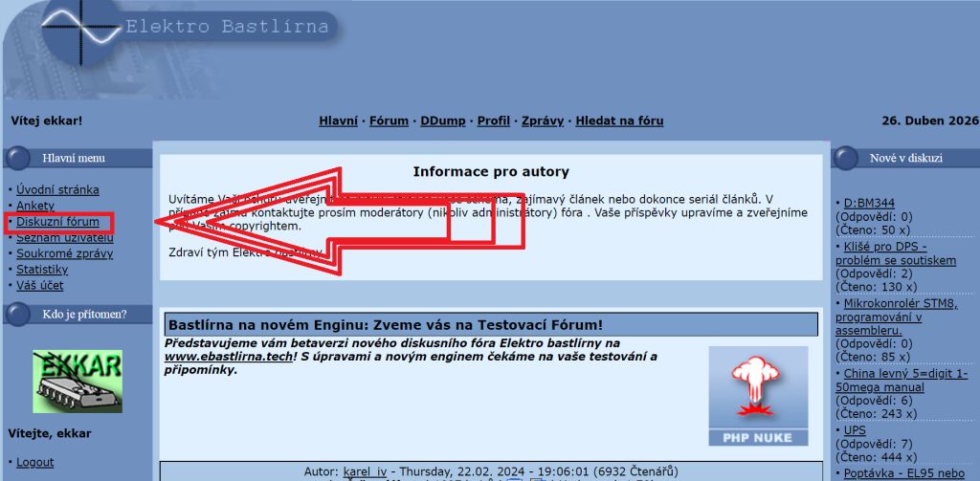Open DDump from the top navigation bar
The height and width of the screenshot is (481, 980).
442,120
